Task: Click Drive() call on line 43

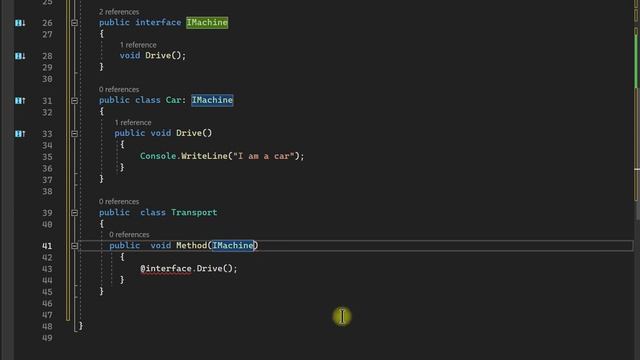Action: (214, 269)
